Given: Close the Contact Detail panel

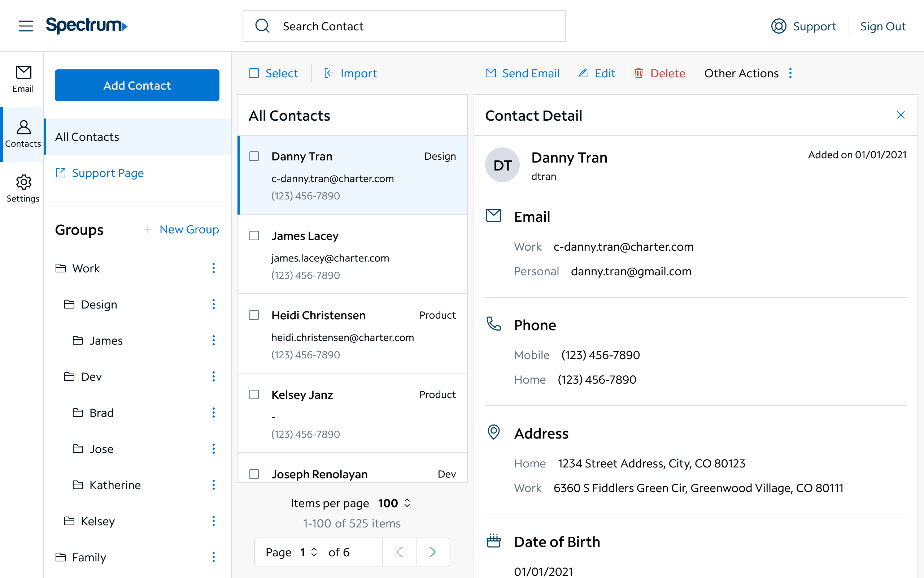Looking at the screenshot, I should pyautogui.click(x=901, y=115).
